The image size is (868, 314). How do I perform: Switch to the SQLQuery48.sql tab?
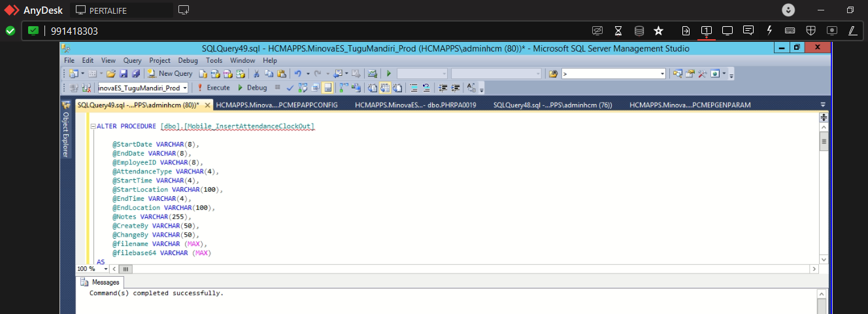[552, 105]
